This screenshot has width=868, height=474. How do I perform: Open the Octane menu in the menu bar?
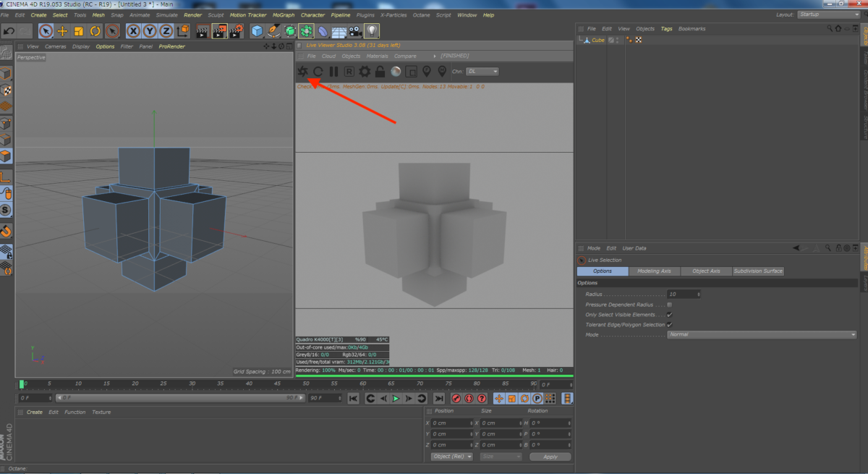click(421, 14)
